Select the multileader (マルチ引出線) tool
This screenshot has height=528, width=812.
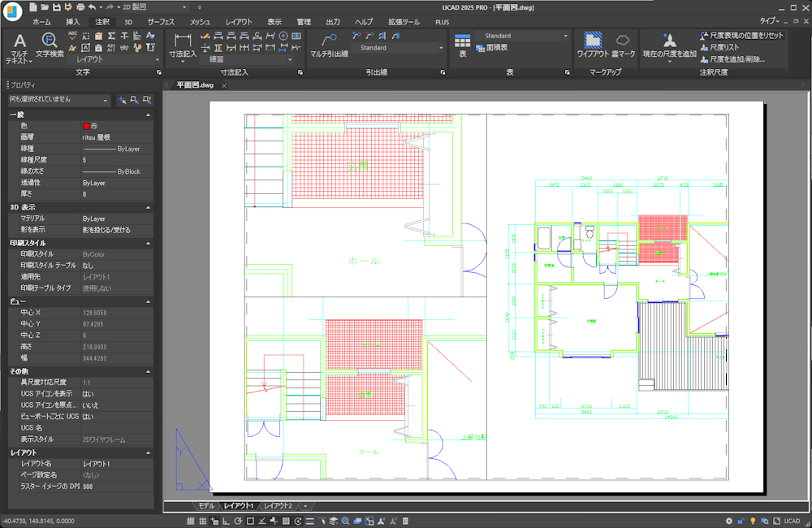pyautogui.click(x=330, y=45)
